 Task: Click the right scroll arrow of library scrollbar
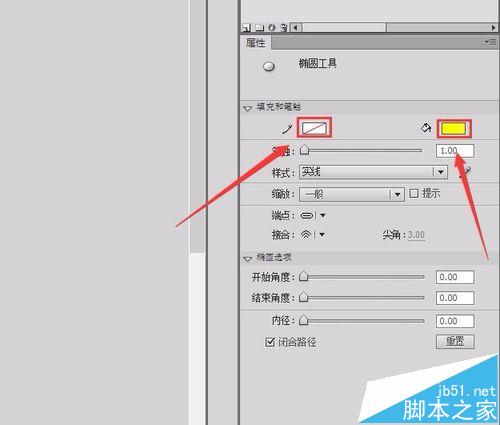[x=494, y=28]
